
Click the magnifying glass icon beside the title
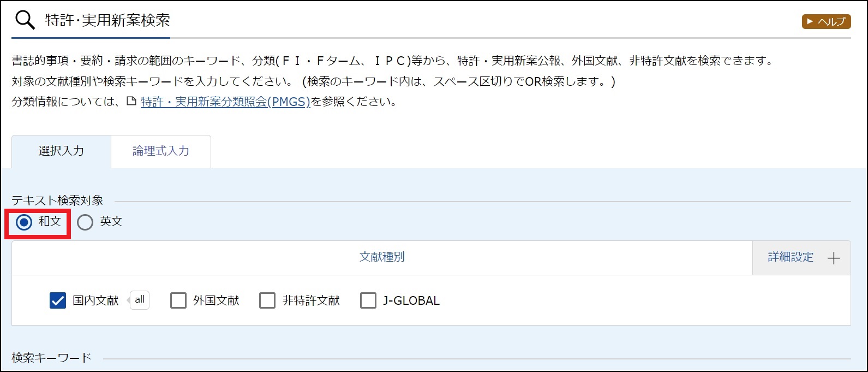click(x=25, y=20)
